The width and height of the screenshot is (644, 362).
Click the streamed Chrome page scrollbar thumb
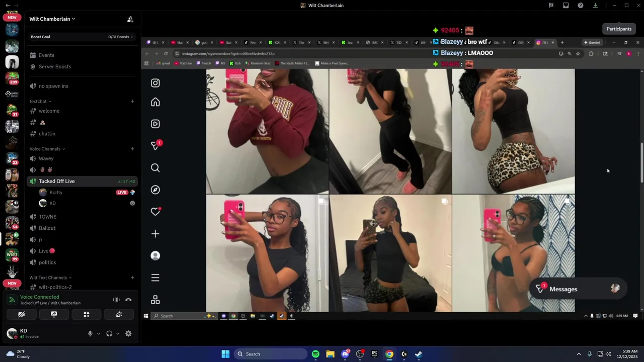click(641, 163)
